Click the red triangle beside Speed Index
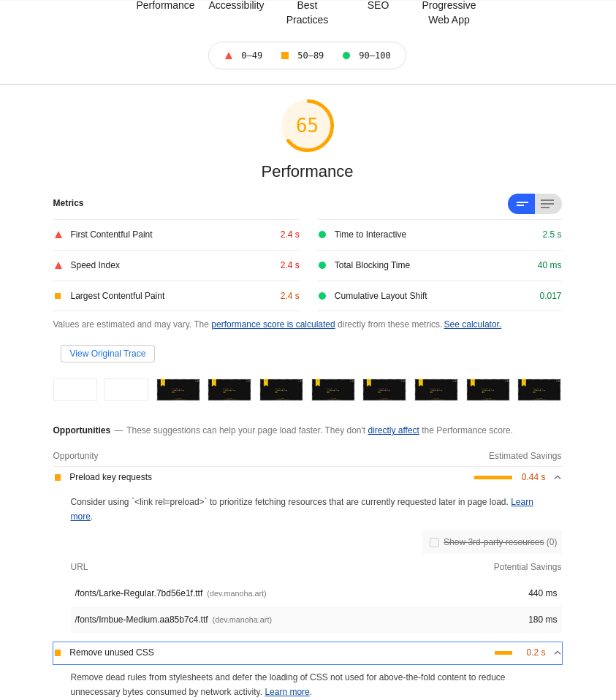The image size is (616, 700). click(x=58, y=266)
